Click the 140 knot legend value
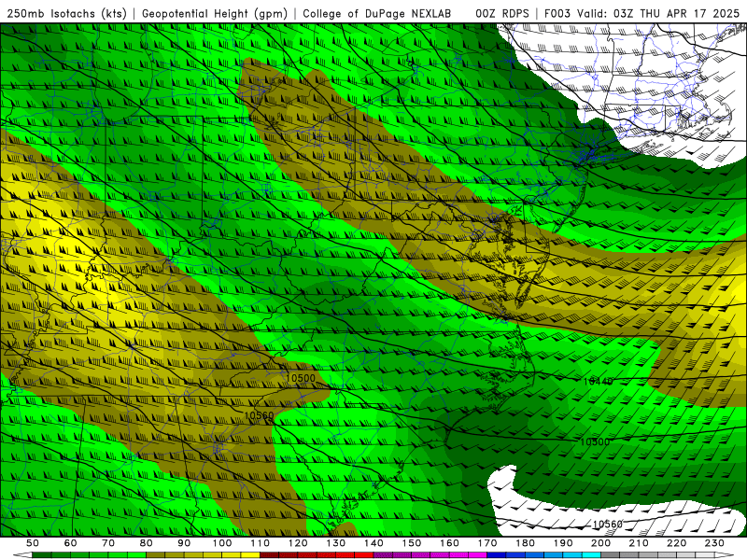The image size is (747, 560). click(373, 543)
